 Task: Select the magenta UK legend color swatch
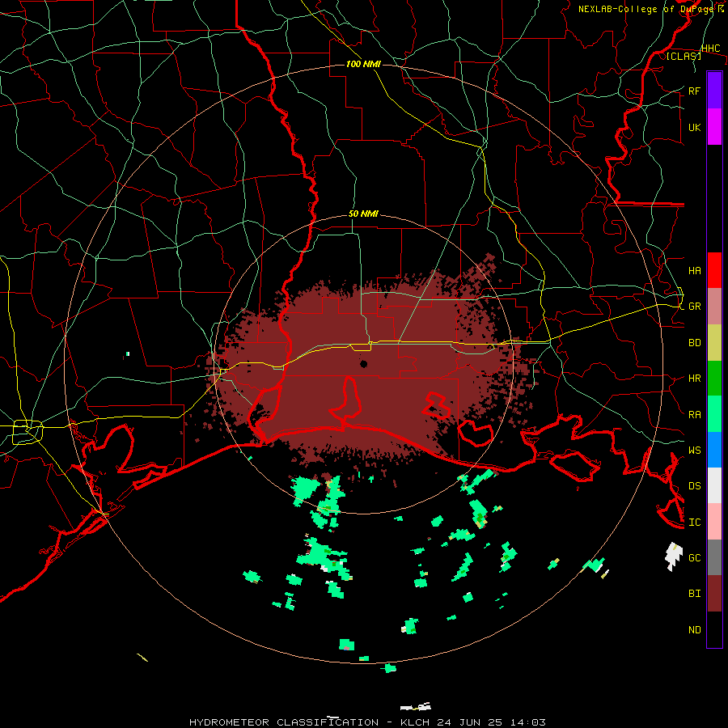tap(714, 127)
